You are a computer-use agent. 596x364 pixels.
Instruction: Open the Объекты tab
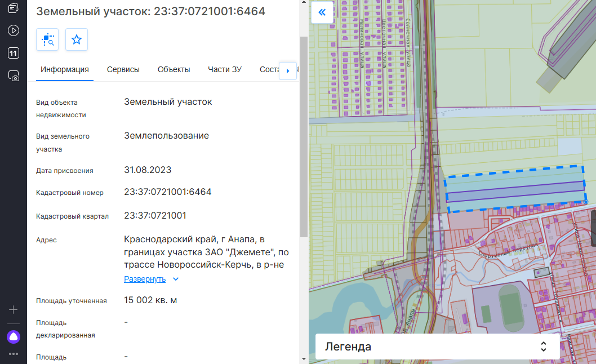click(174, 70)
